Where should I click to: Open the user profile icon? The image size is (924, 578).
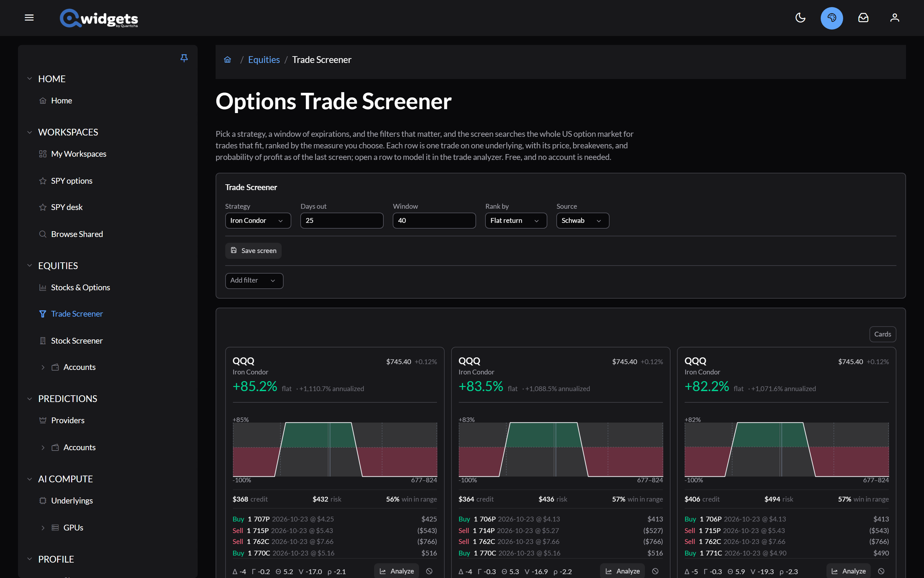point(894,18)
